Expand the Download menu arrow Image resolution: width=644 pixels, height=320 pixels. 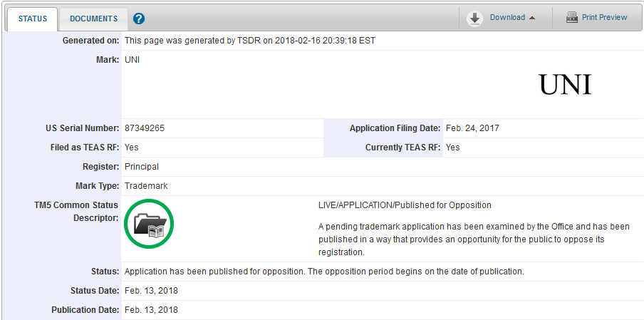coord(532,18)
